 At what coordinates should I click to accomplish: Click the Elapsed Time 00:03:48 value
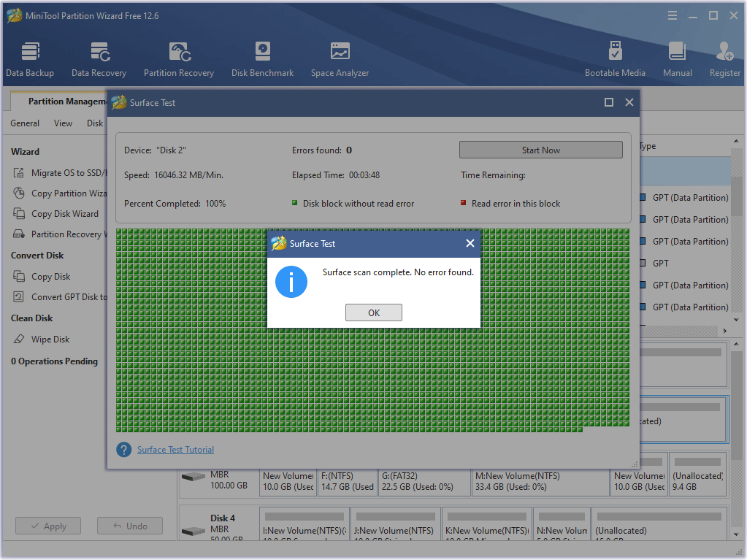pos(364,175)
